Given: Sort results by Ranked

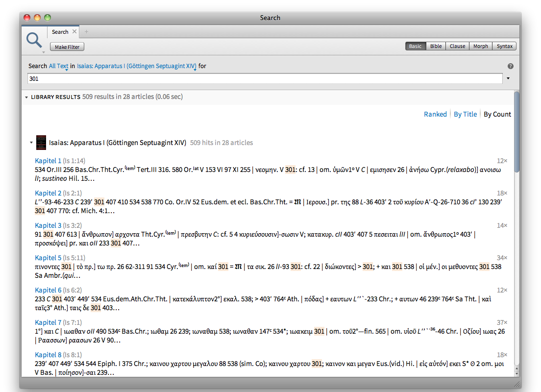Looking at the screenshot, I should tap(435, 114).
